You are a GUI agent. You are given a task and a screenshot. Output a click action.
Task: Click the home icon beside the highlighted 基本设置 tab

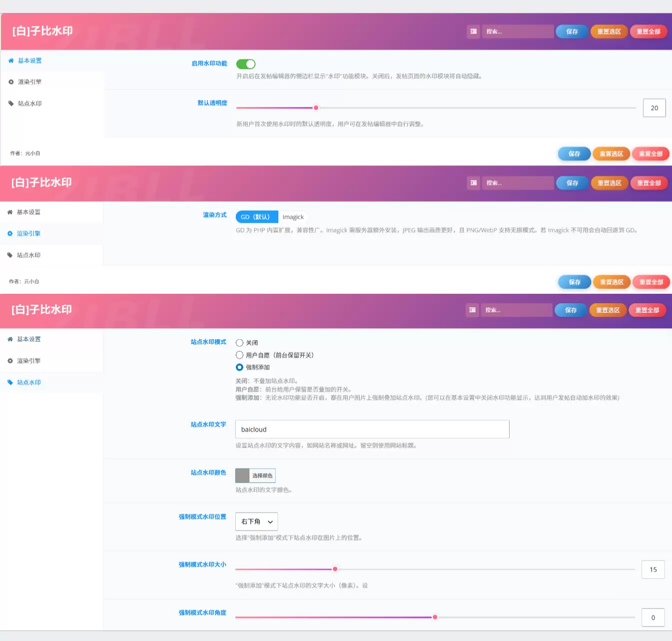[11, 60]
